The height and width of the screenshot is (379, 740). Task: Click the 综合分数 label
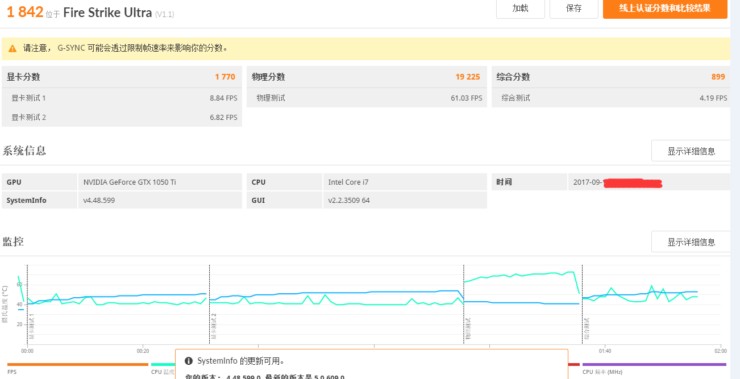(x=513, y=77)
